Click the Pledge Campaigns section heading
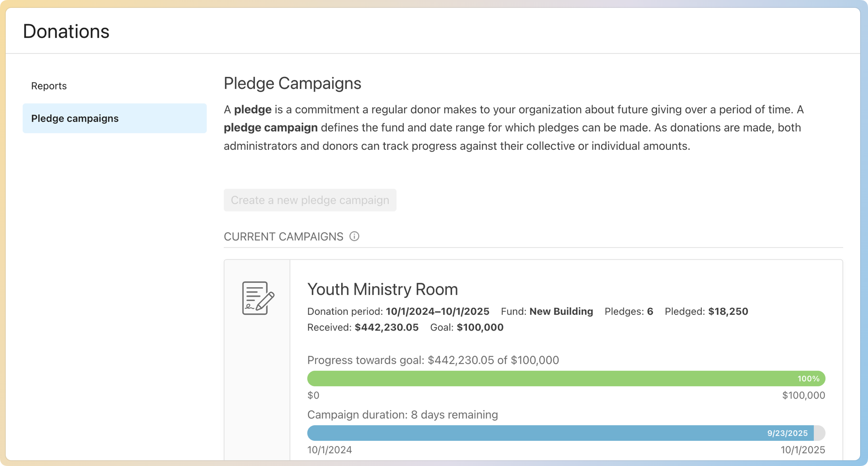Viewport: 868px width, 466px height. (292, 83)
